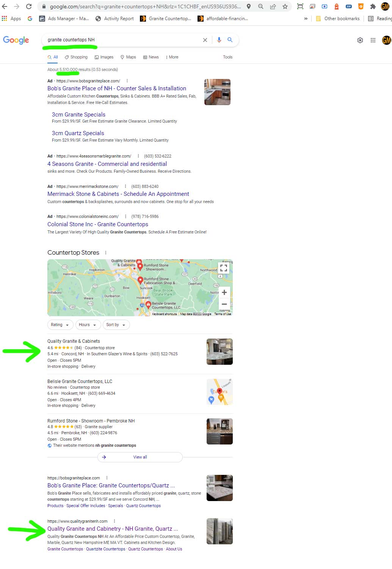This screenshot has width=392, height=569.
Task: Open the Rating filter dropdown
Action: [60, 325]
